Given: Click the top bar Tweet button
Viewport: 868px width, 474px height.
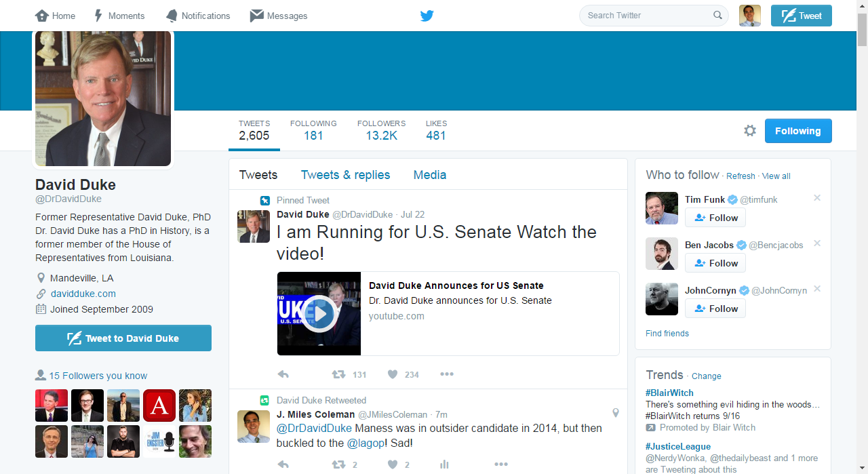Looking at the screenshot, I should click(x=802, y=16).
